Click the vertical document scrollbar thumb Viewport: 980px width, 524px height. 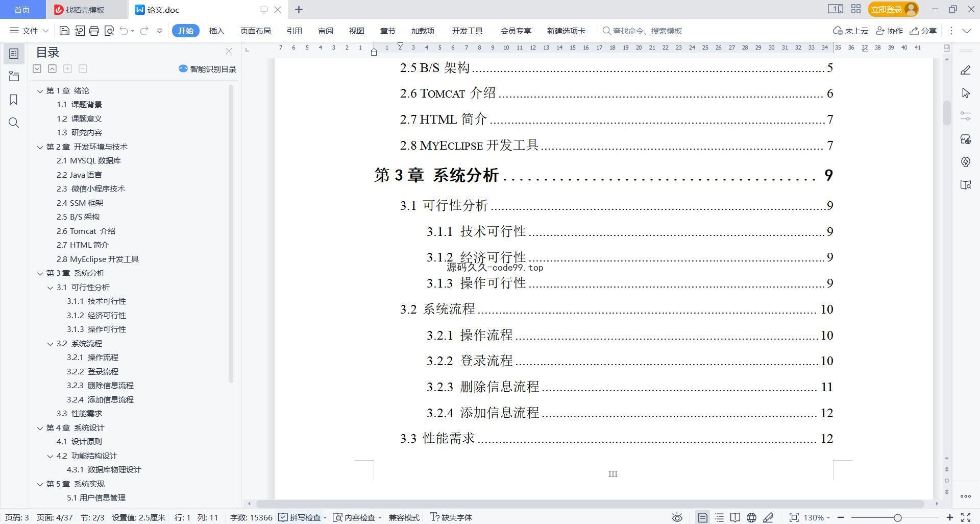click(x=947, y=112)
